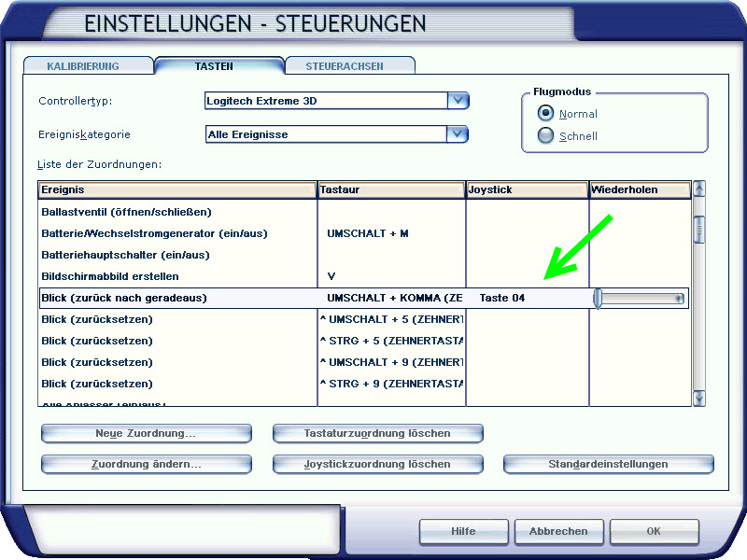Select the Normal flight mode option

click(546, 114)
